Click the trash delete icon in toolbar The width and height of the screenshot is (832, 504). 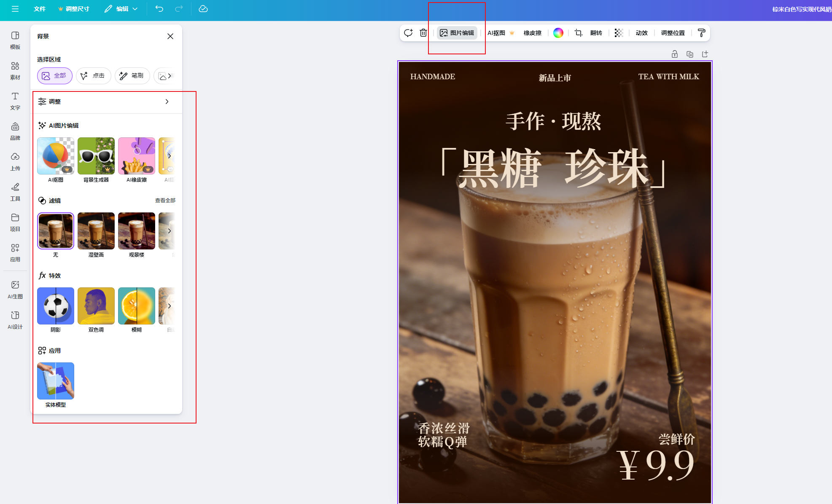(423, 33)
